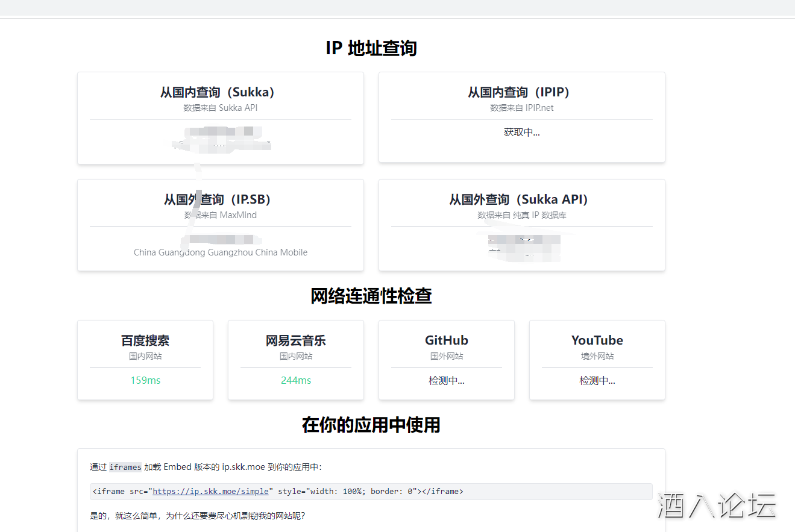The height and width of the screenshot is (532, 795).
Task: Click the "IP 地址查询" page heading
Action: click(371, 48)
